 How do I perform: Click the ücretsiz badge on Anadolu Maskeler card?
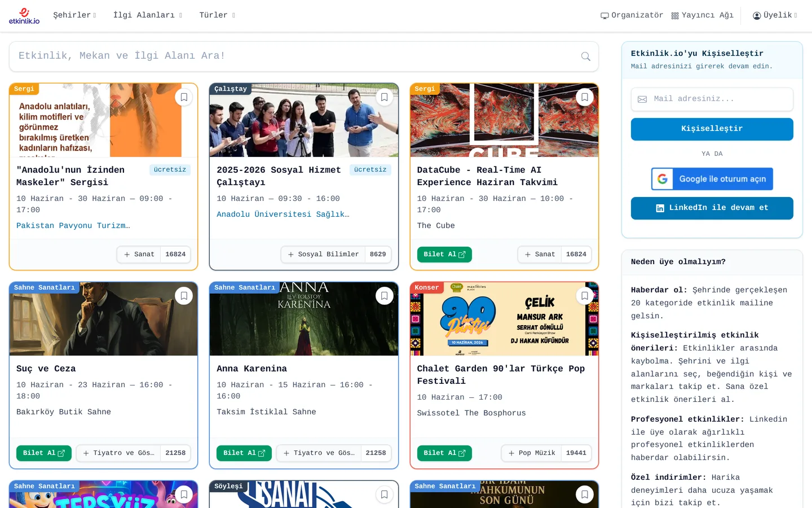[170, 170]
